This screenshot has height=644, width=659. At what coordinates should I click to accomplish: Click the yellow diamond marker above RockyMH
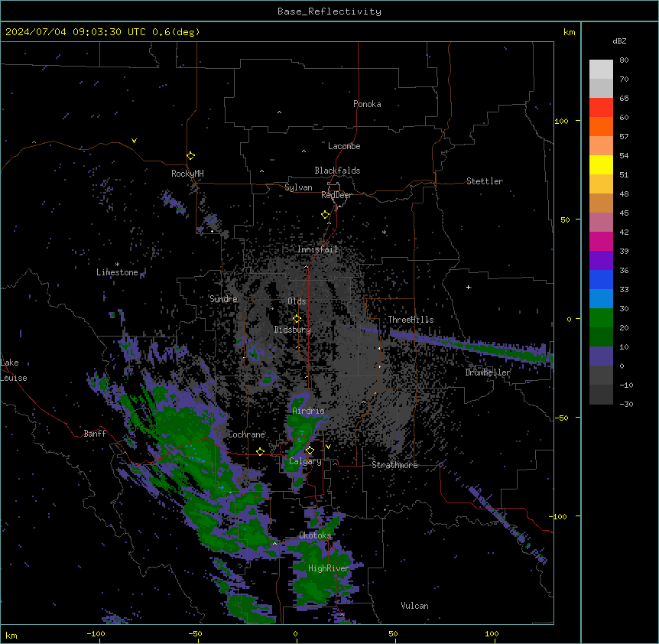[191, 156]
